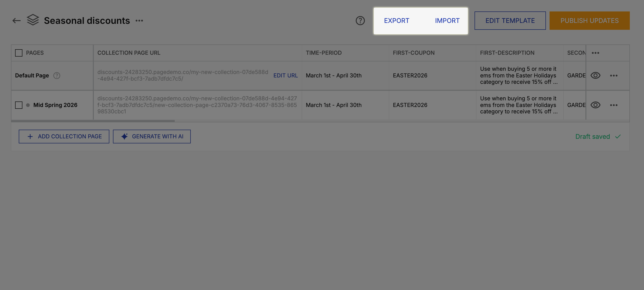
Task: Click the layers icon next to the page title
Action: (33, 20)
